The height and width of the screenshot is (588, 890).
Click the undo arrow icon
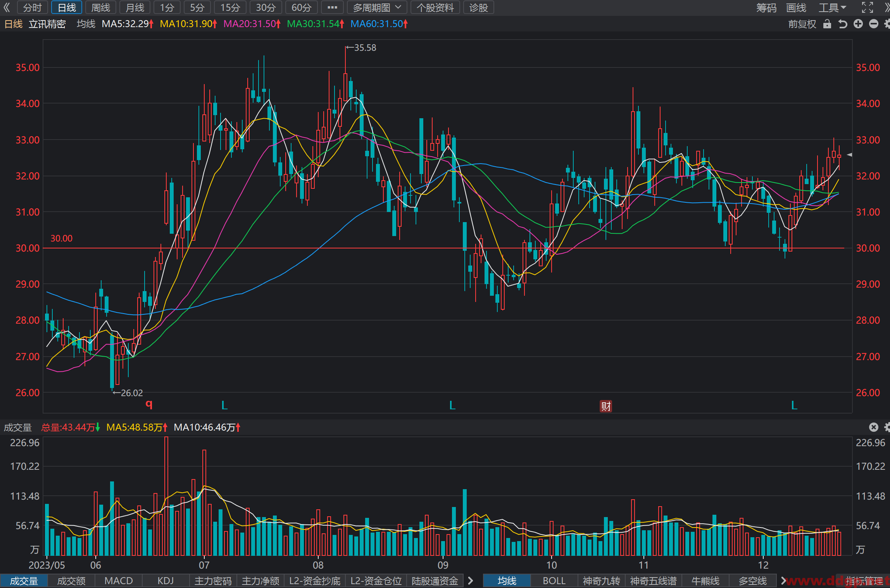click(842, 24)
